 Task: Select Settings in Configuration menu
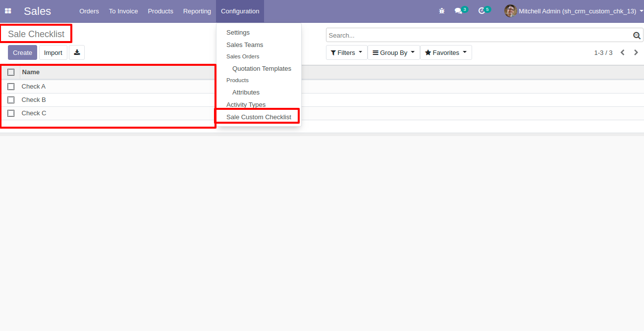[x=259, y=33]
